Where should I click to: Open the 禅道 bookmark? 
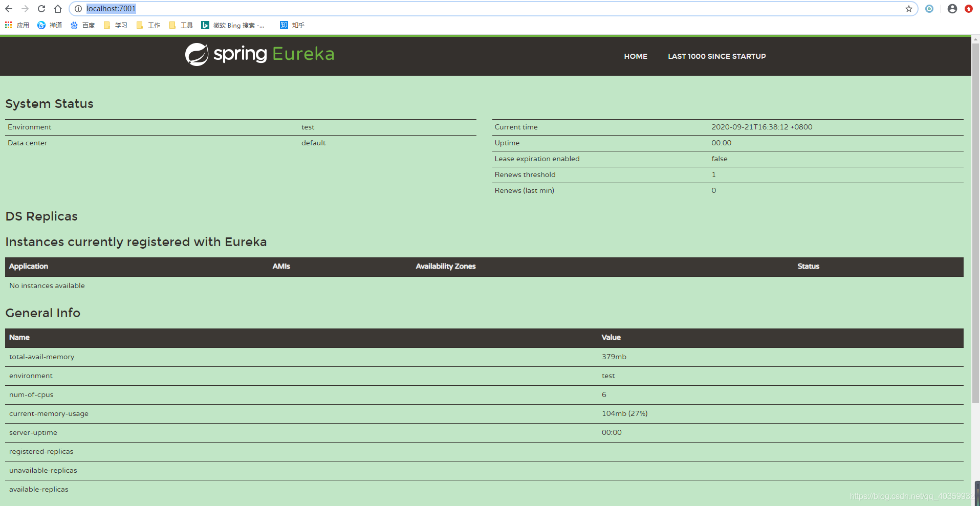(x=50, y=25)
